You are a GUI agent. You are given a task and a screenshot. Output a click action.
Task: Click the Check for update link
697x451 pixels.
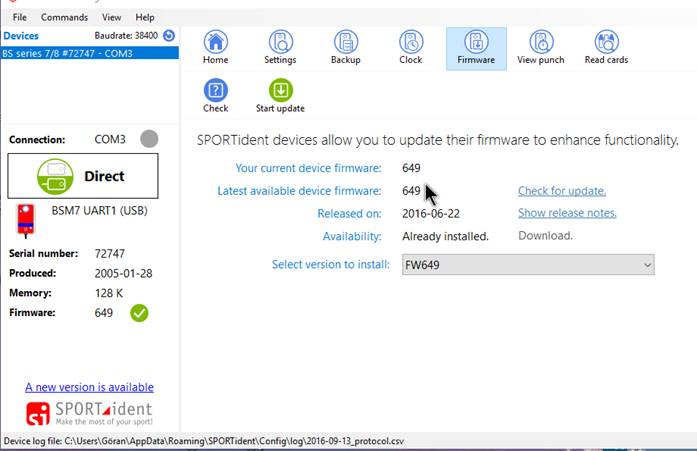tap(562, 191)
